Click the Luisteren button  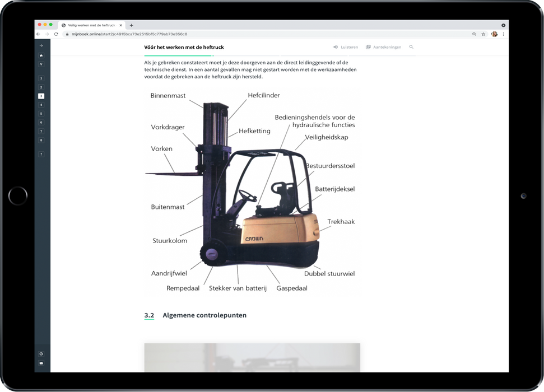click(346, 47)
